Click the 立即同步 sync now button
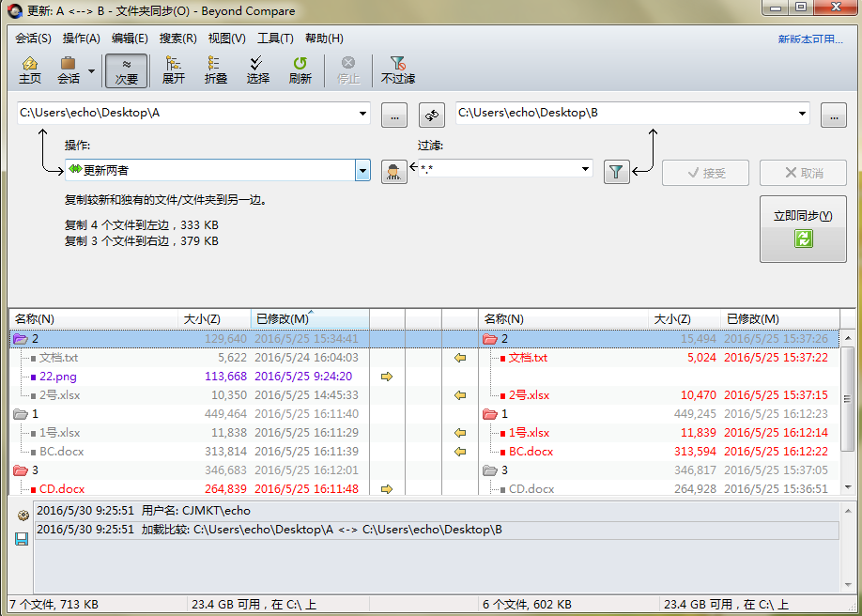 [803, 228]
